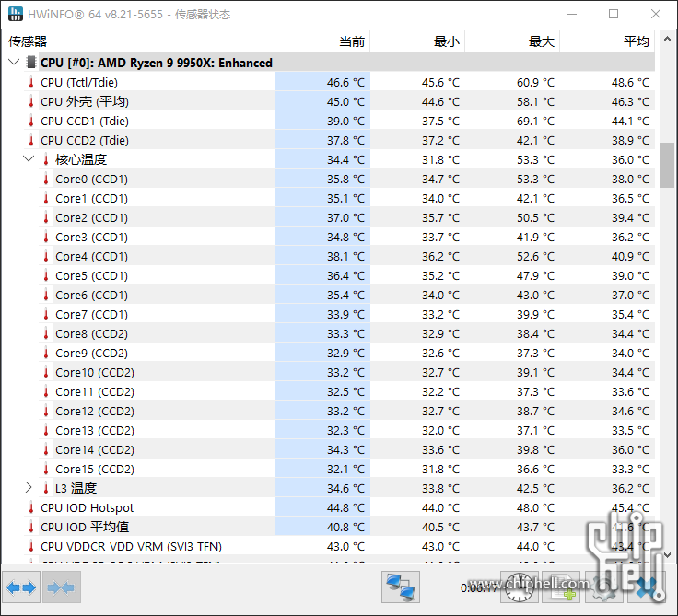Click the 最小 column header
The width and height of the screenshot is (678, 616).
tap(417, 41)
